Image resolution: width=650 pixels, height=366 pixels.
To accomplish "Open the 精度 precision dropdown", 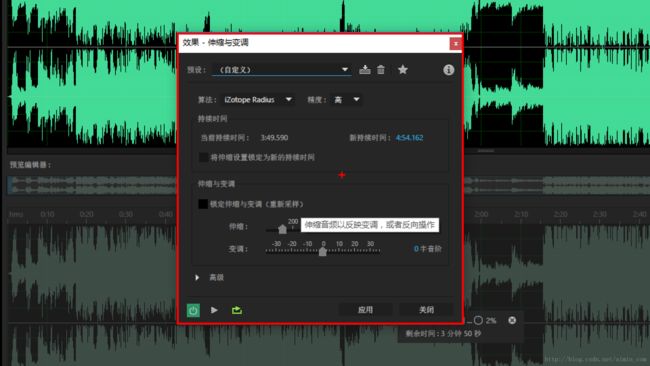I will pyautogui.click(x=347, y=99).
